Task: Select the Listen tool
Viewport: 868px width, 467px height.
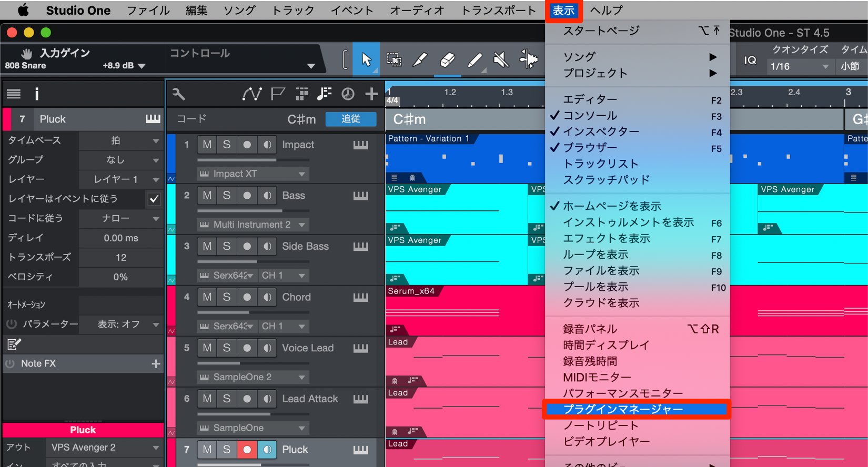Action: click(528, 59)
